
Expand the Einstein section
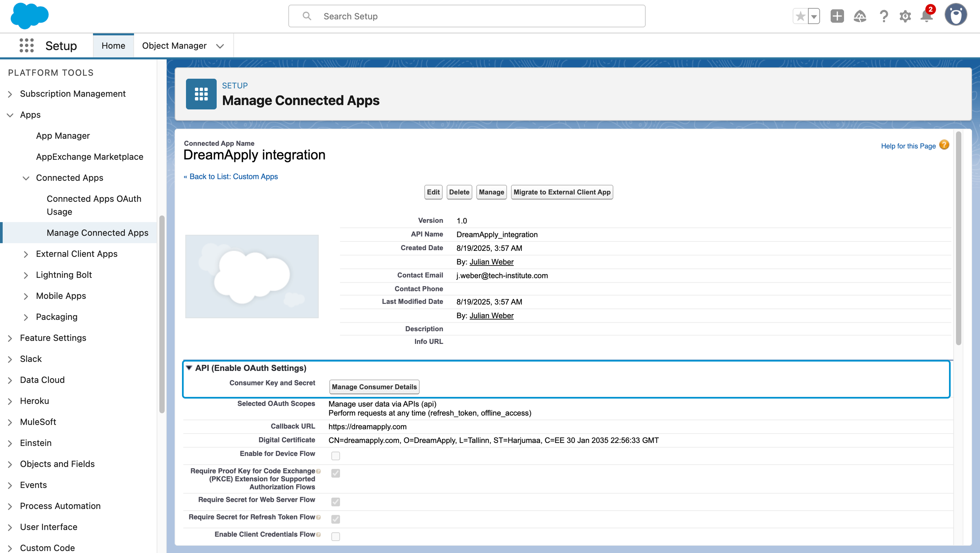(x=10, y=443)
